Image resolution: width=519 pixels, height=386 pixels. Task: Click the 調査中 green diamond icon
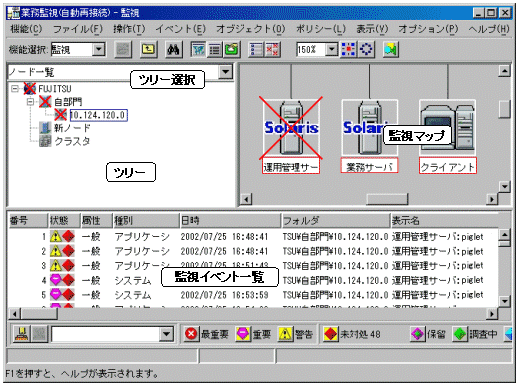pos(460,334)
